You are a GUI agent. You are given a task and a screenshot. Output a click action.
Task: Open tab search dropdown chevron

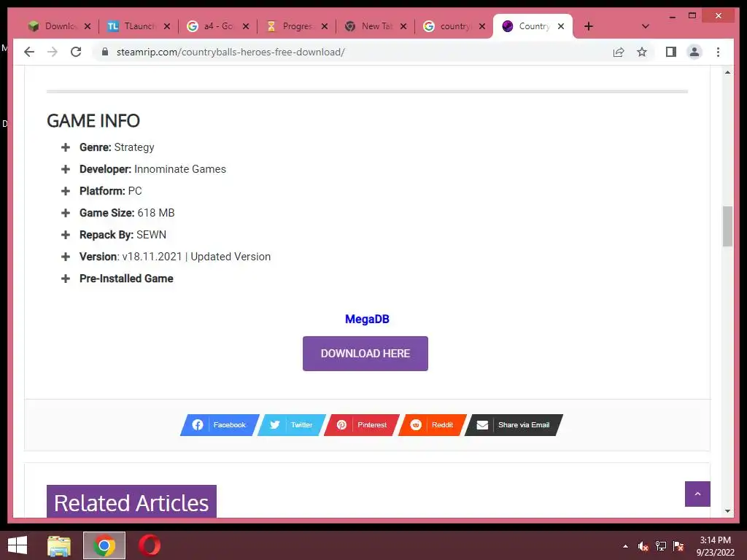pos(646,26)
